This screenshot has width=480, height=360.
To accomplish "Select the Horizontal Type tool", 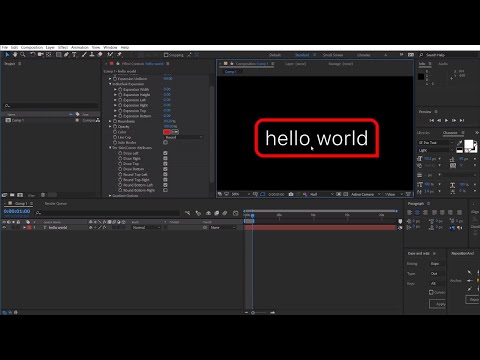I will pyautogui.click(x=74, y=55).
